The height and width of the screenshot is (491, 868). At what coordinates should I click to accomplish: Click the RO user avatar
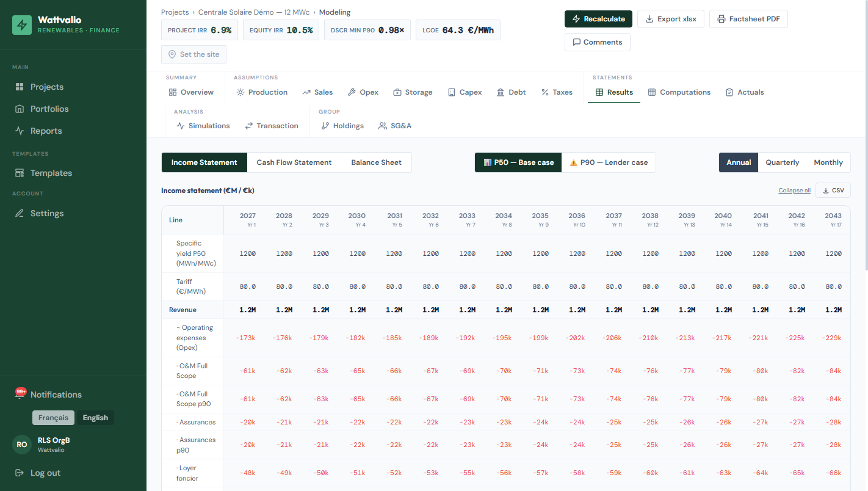[22, 445]
